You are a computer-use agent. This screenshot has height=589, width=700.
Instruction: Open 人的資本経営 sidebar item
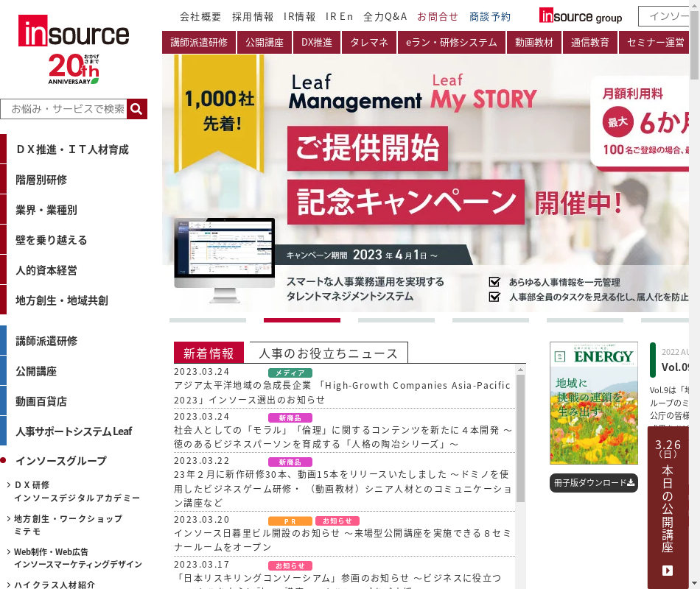74,270
